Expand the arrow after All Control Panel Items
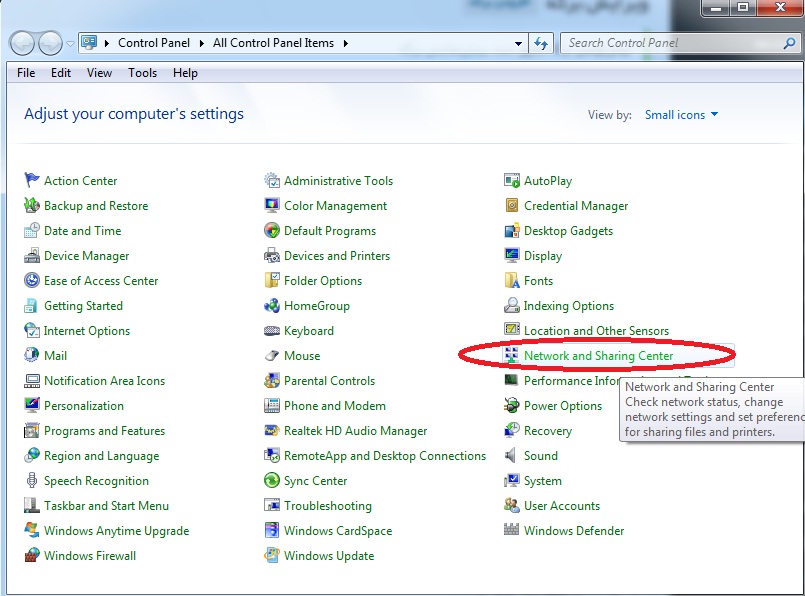The image size is (805, 596). [345, 44]
